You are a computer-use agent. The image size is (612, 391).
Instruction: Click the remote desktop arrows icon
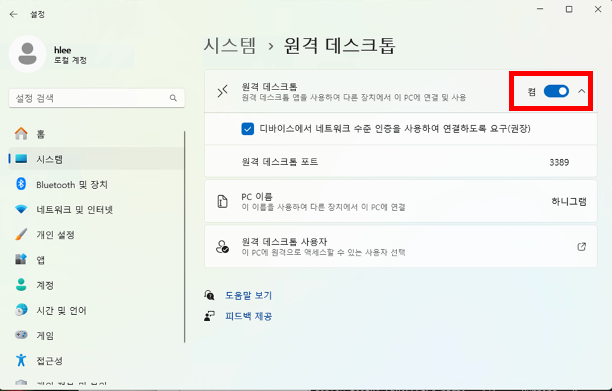click(x=222, y=92)
